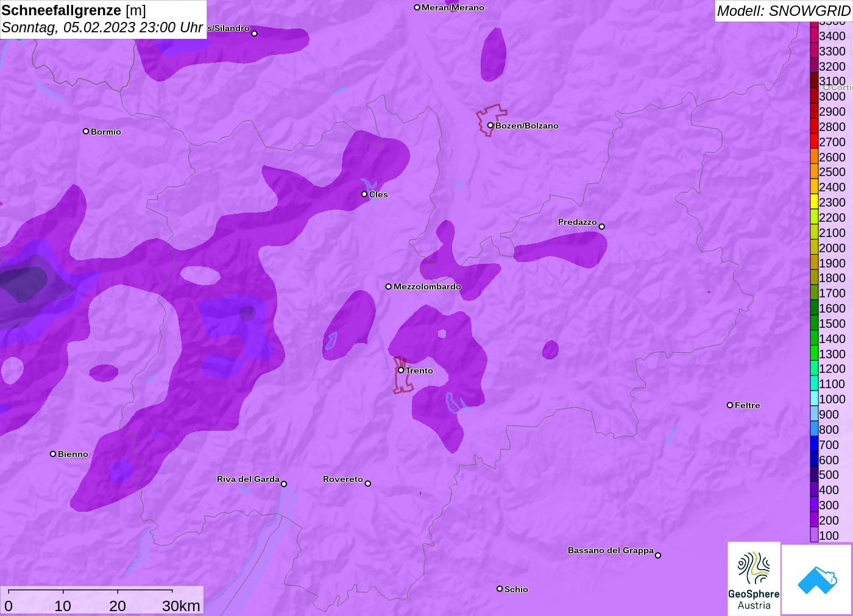
Task: Click the Schio town label
Action: [x=516, y=589]
